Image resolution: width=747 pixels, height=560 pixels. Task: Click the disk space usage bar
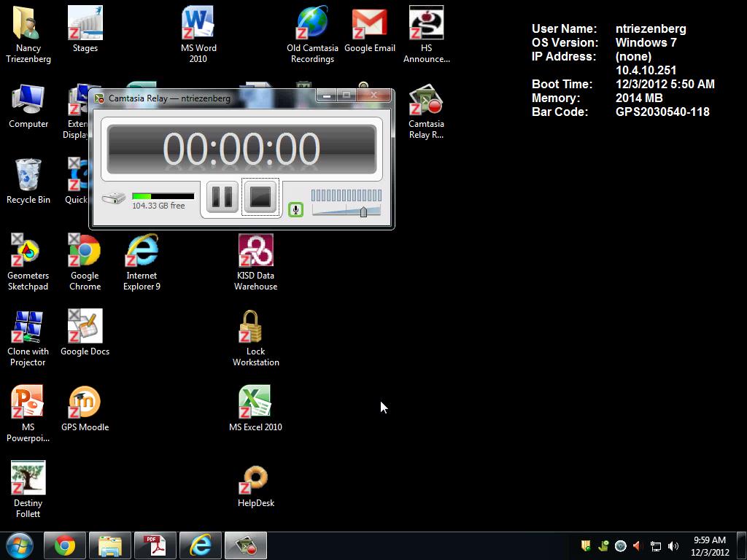163,196
